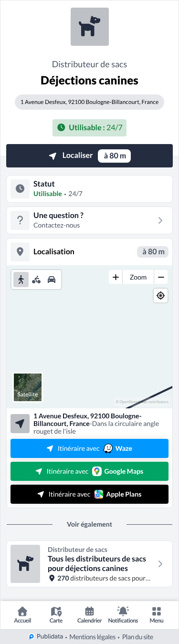The width and height of the screenshot is (179, 644).
Task: Switch map to Satellite view
Action: point(28,387)
